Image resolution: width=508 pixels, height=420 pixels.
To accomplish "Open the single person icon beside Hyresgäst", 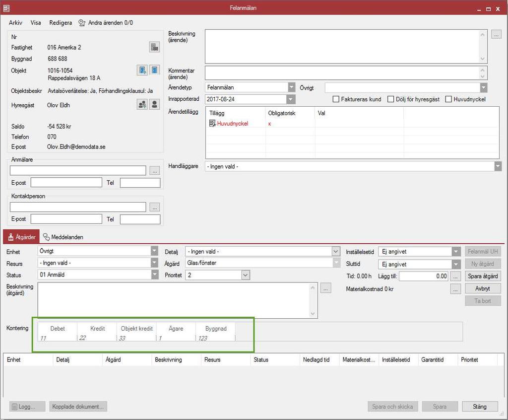I will pyautogui.click(x=155, y=104).
